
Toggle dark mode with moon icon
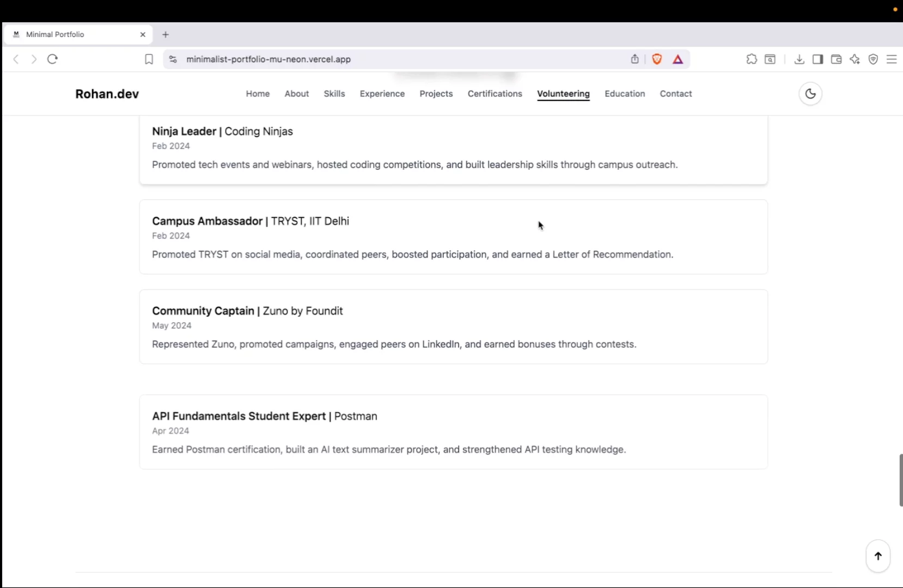point(810,94)
